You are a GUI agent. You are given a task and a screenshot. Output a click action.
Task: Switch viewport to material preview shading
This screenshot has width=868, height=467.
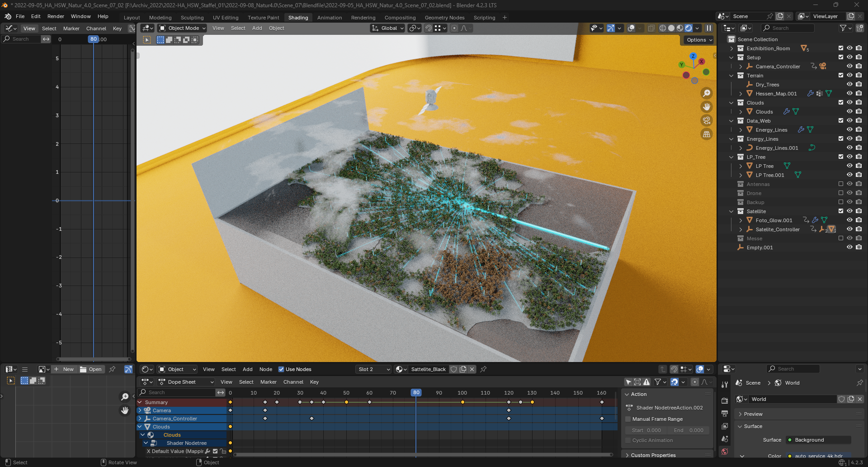point(680,28)
